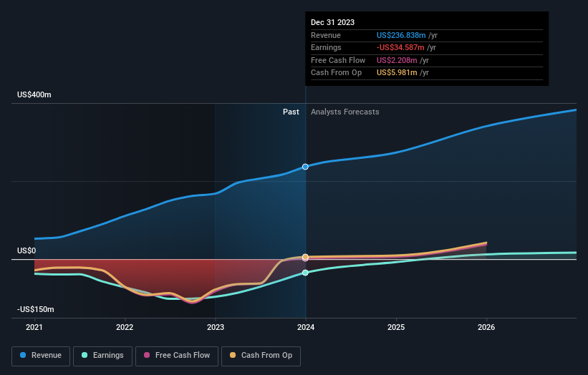Click the US$400m y-axis label

(34, 94)
